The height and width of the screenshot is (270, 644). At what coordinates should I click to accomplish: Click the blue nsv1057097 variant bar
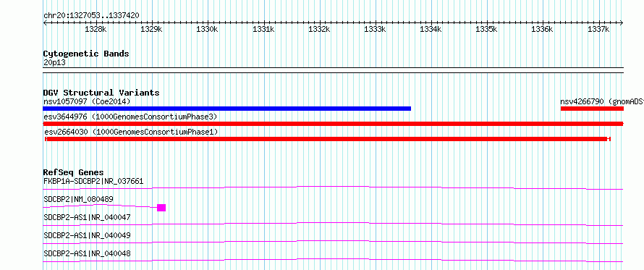coord(226,109)
